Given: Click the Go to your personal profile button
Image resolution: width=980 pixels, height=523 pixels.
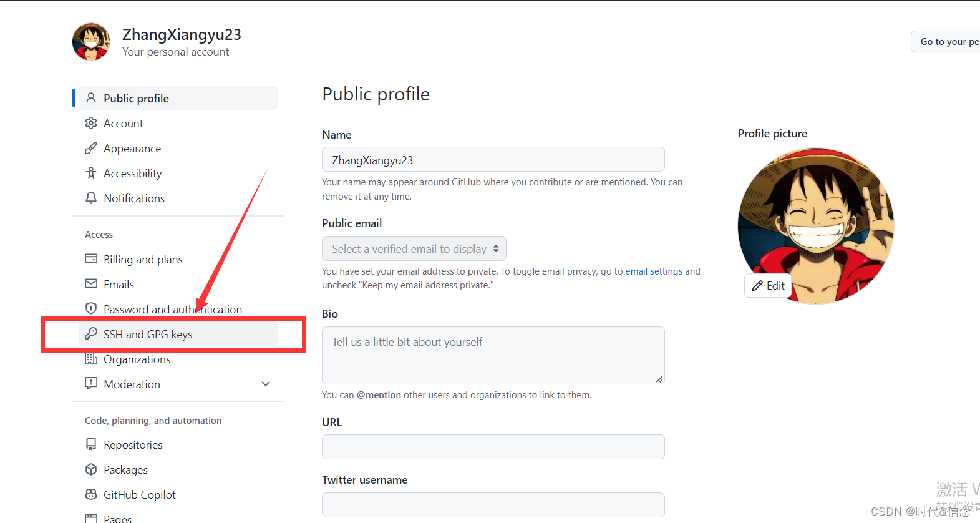Looking at the screenshot, I should [947, 42].
